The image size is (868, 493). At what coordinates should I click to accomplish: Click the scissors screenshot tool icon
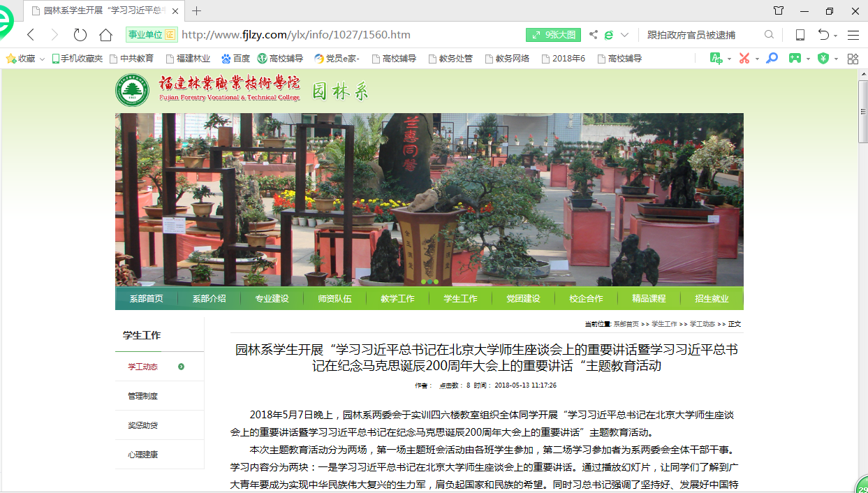point(744,59)
